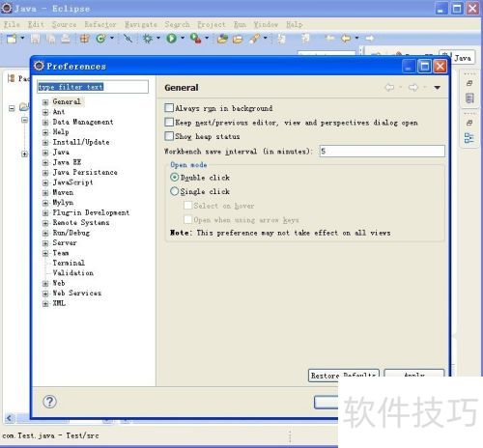The image size is (483, 448).
Task: Open the File menu
Action: coord(12,24)
